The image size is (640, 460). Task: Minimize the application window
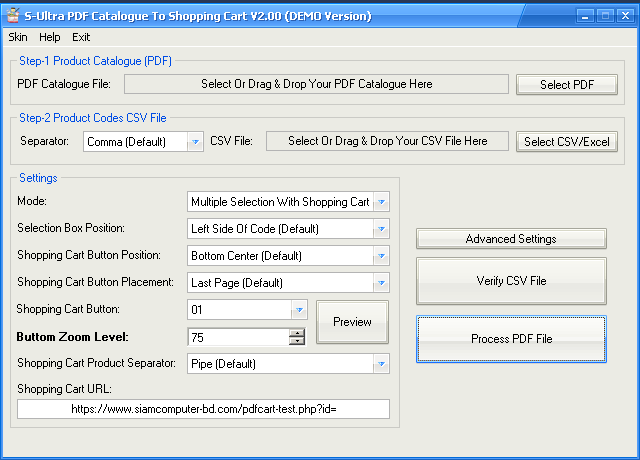pos(585,16)
